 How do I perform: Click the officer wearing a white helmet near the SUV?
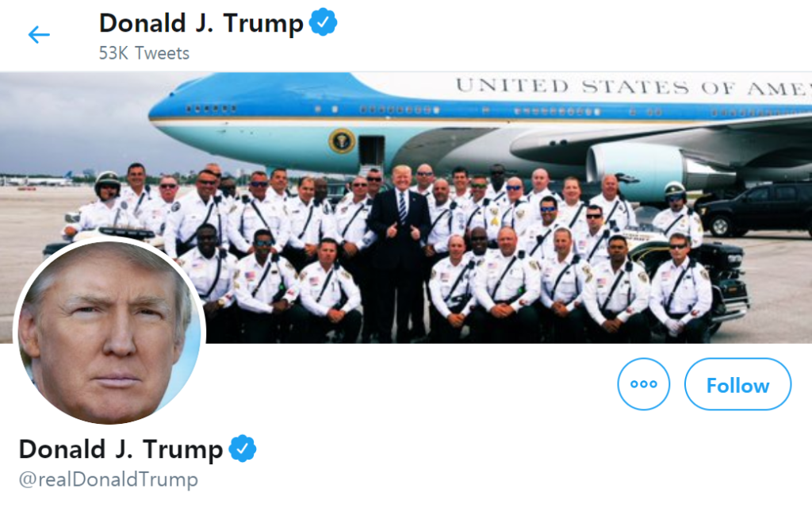[x=677, y=214]
